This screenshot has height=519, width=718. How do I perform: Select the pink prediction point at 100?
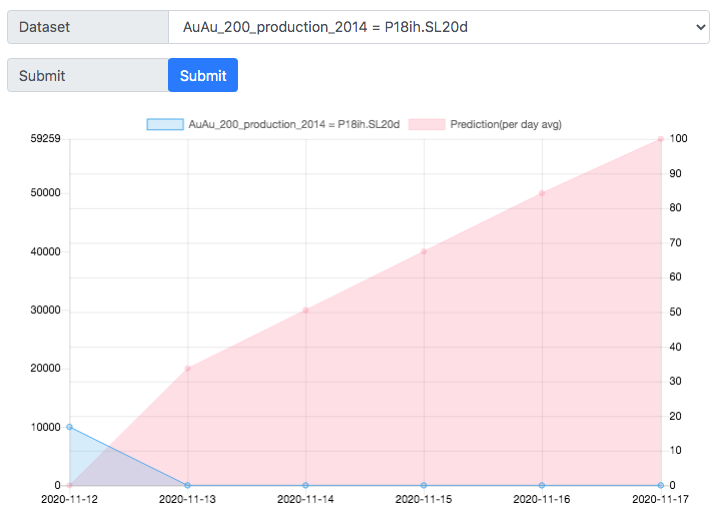[660, 139]
